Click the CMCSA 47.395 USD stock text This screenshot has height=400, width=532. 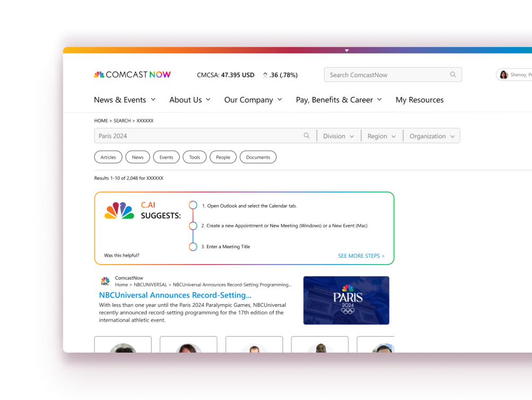[x=226, y=75]
